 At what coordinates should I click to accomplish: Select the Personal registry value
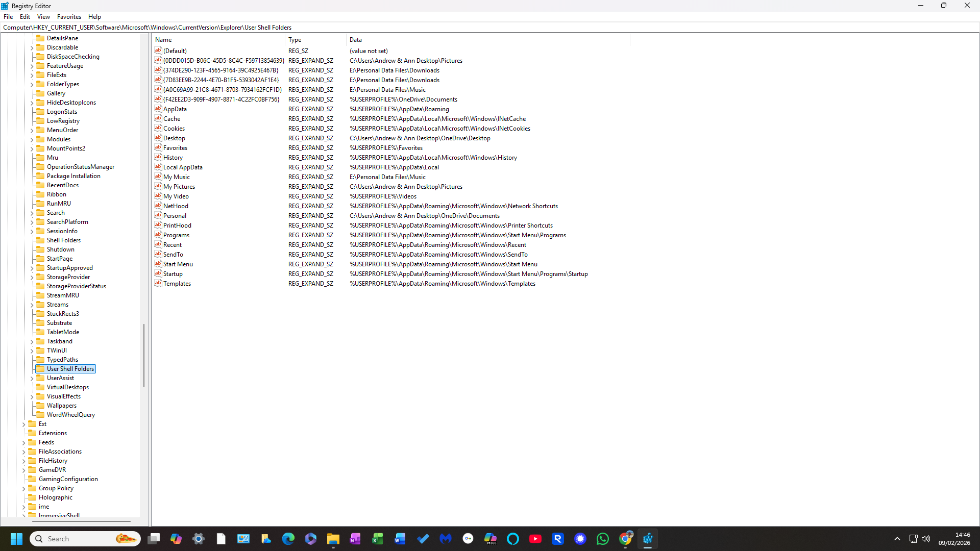[x=175, y=216]
